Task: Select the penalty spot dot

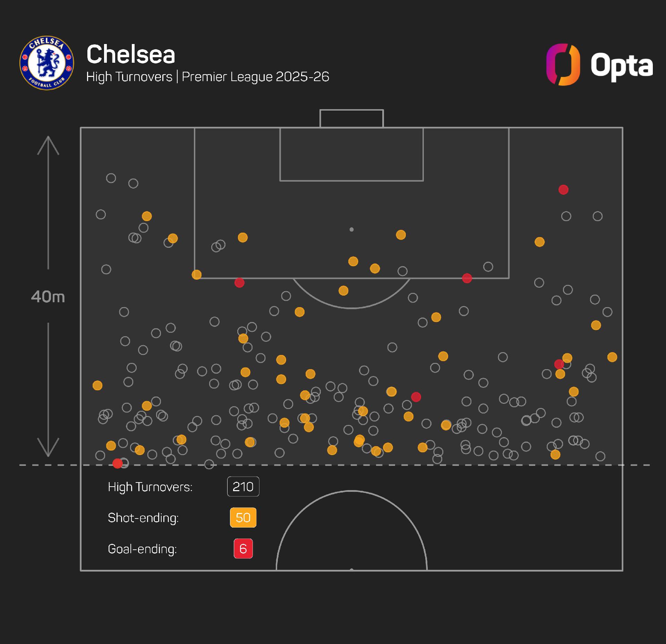Action: pos(351,229)
